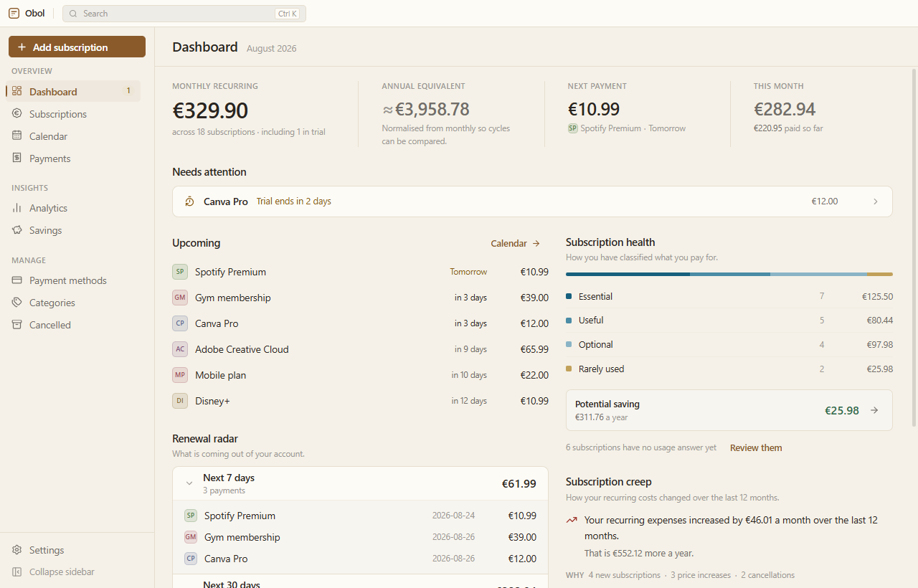Select the Optional row in Subscription health
This screenshot has height=588, width=918.
click(x=729, y=344)
